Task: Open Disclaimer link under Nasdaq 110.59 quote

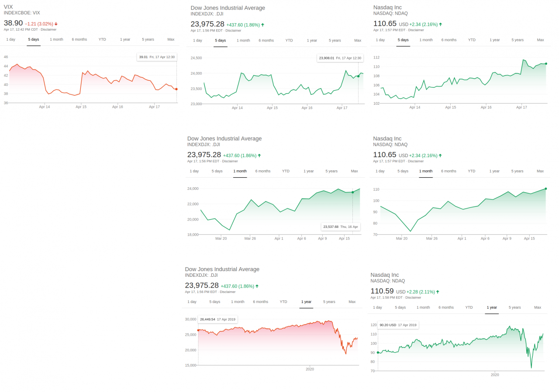Action: point(413,298)
